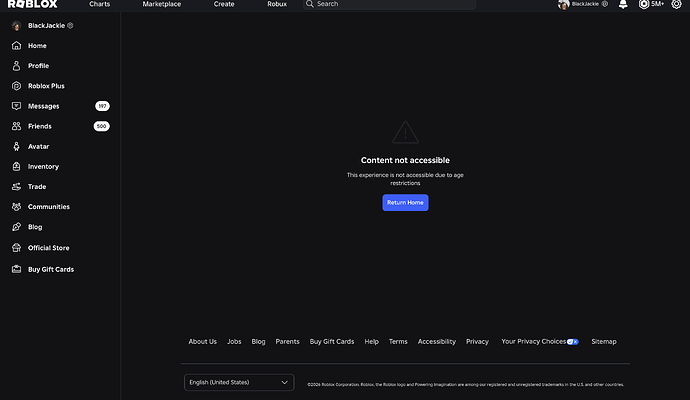The width and height of the screenshot is (690, 400).
Task: Open the Terms footer link
Action: tap(398, 341)
